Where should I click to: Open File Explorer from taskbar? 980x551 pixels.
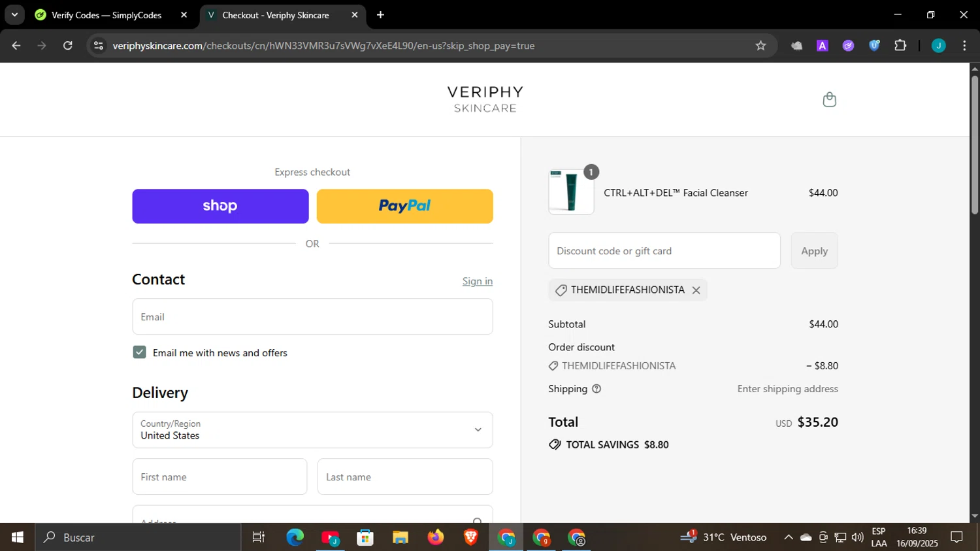400,537
